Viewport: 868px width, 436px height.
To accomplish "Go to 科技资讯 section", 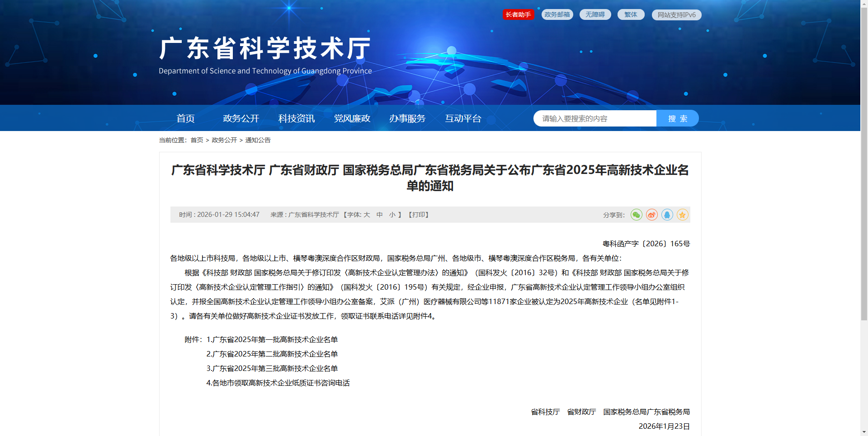I will tap(297, 118).
